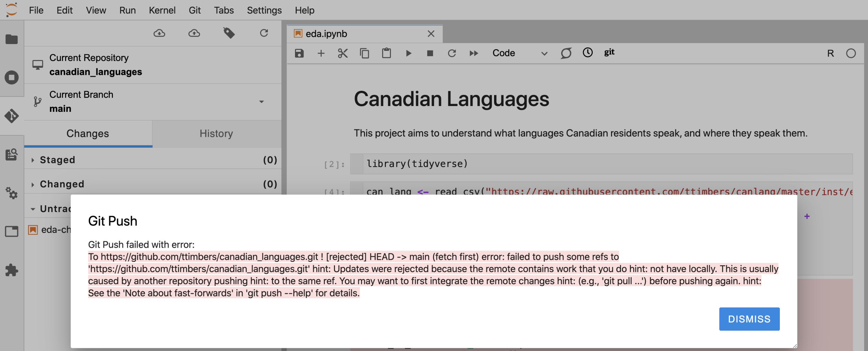Click the Git tag icon
Viewport: 868px width, 351px height.
[229, 33]
